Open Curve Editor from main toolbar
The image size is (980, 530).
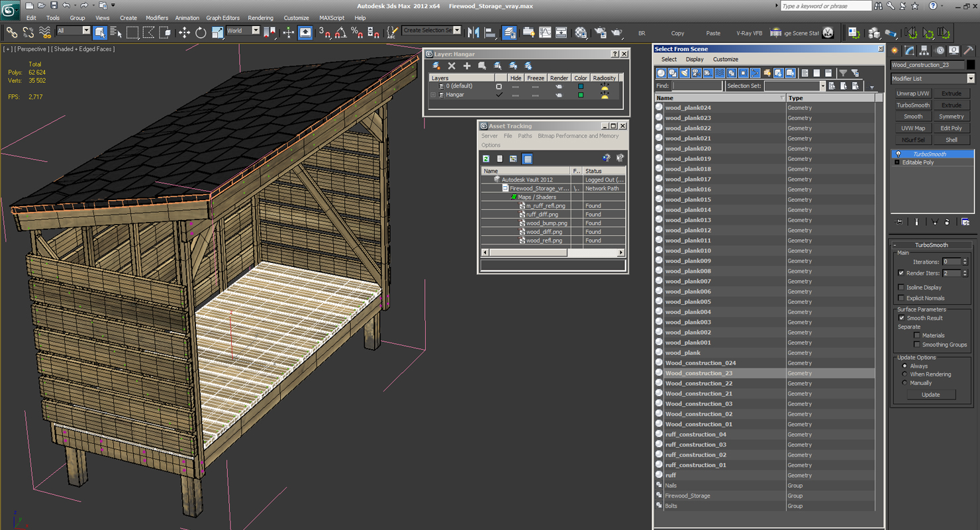point(545,32)
